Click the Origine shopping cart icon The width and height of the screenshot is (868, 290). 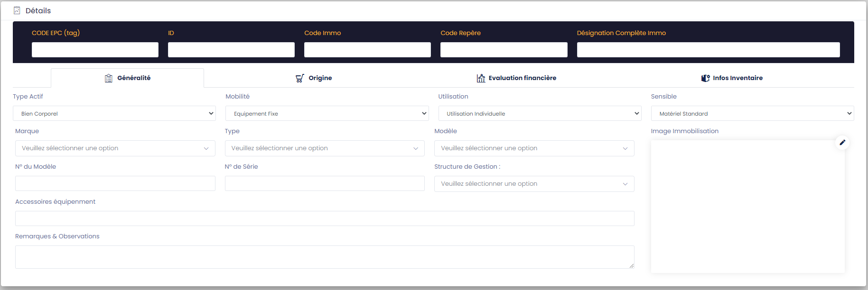pyautogui.click(x=300, y=78)
